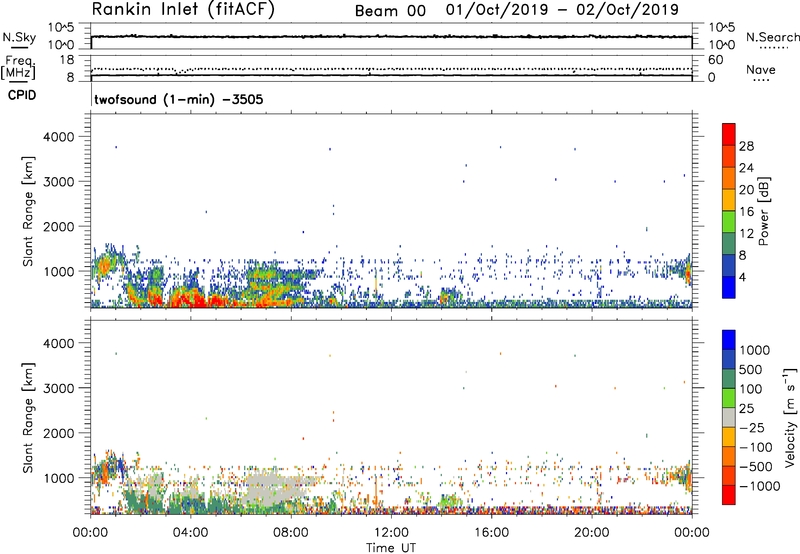This screenshot has height=554, width=800.
Task: Click the orange echo blob near 00:30 in power panel
Action: tap(105, 265)
